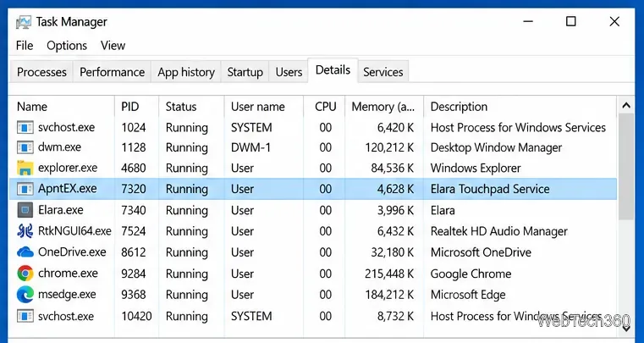Select the svchost.exe name with PID 1024

coord(66,128)
